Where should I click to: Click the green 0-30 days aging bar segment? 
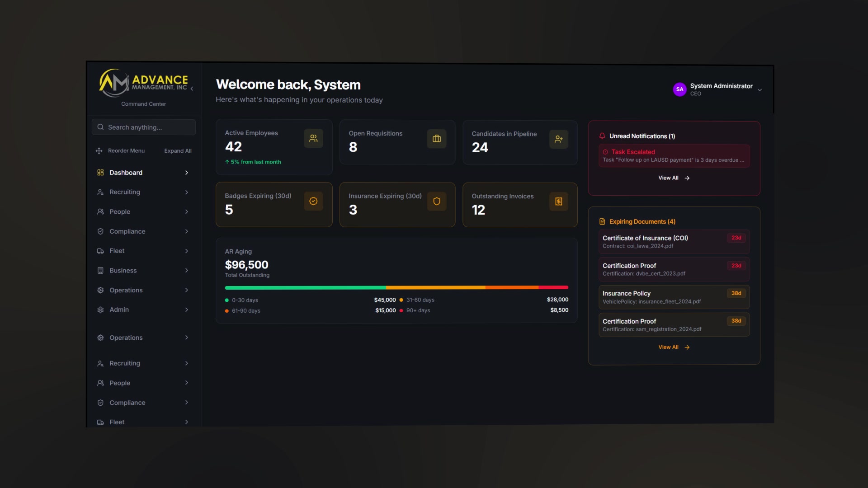pos(306,287)
